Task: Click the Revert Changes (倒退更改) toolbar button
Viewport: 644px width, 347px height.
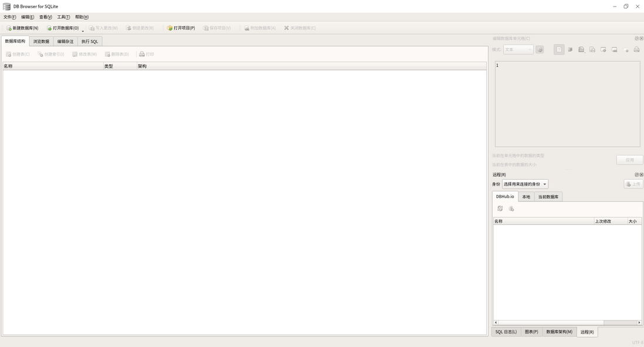Action: click(140, 28)
